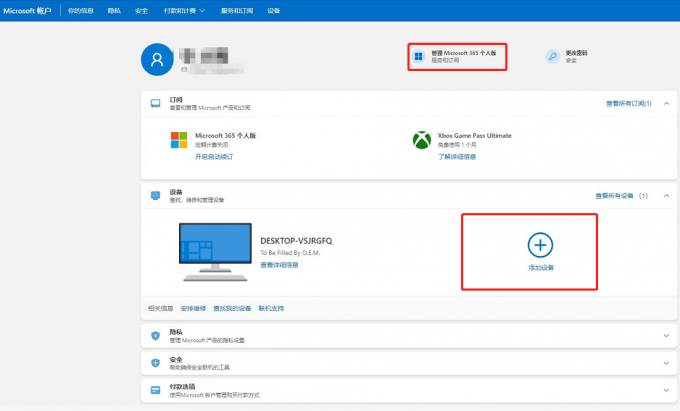Screen dimensions: 680x411
Task: Click the Microsoft 365 个人版 logo
Action: (x=179, y=140)
